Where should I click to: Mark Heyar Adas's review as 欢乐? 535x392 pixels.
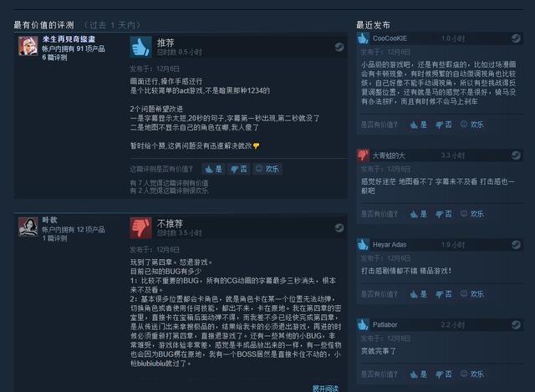(x=471, y=293)
